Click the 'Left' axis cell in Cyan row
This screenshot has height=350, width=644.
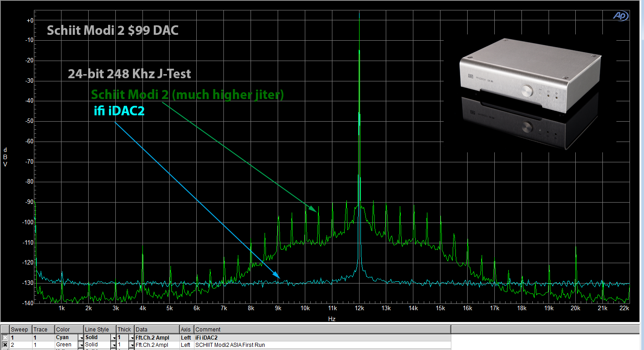(x=187, y=337)
